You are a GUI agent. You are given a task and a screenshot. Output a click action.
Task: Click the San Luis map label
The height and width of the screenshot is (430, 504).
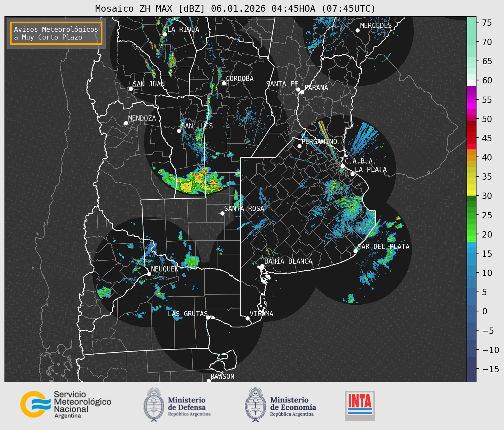click(x=197, y=126)
